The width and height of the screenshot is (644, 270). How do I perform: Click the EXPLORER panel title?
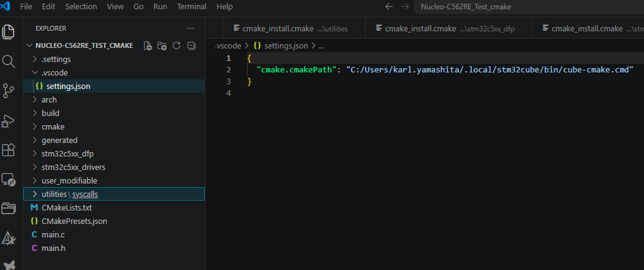(51, 28)
